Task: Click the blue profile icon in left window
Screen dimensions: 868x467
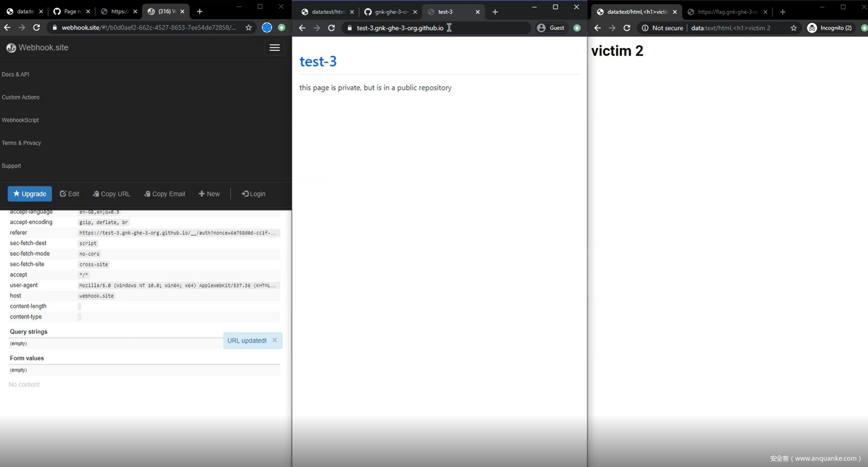Action: click(267, 28)
